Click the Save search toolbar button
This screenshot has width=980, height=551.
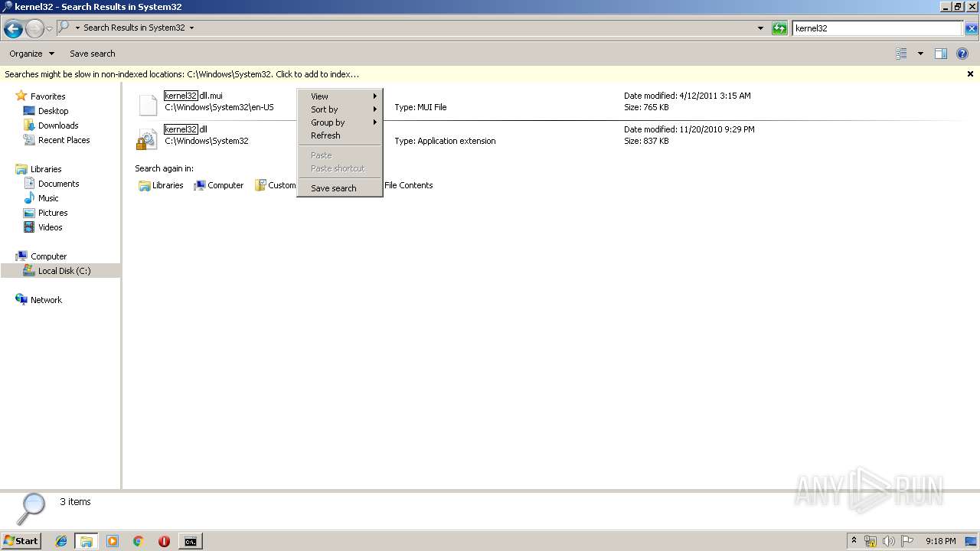point(93,54)
